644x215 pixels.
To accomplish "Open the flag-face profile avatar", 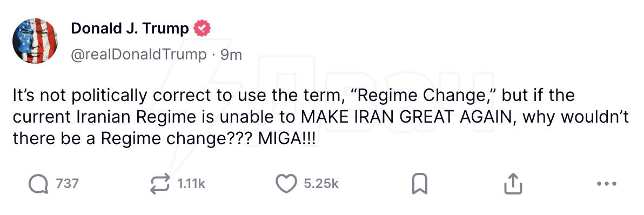I will (35, 41).
